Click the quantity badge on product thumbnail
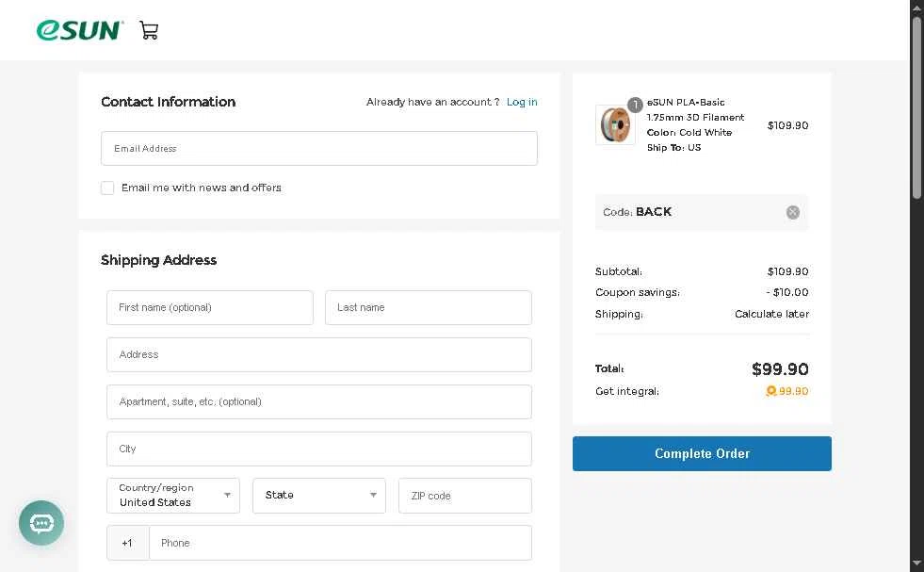 (x=635, y=105)
